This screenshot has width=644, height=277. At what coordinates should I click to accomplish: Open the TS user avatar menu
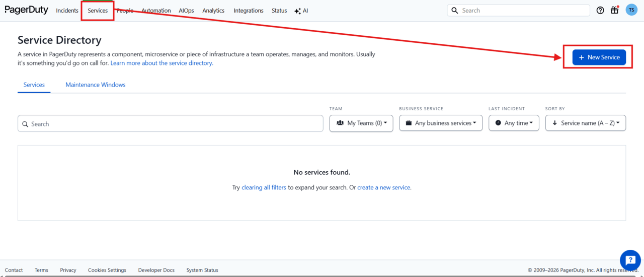(x=631, y=10)
